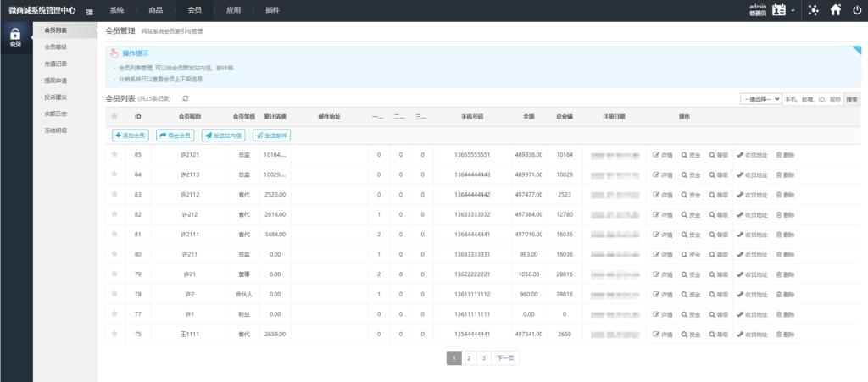Open 充值记录 in the sidebar

[56, 64]
